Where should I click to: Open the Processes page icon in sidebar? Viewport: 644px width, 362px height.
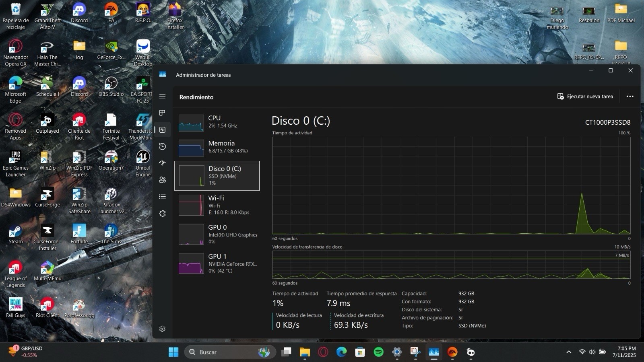point(162,113)
